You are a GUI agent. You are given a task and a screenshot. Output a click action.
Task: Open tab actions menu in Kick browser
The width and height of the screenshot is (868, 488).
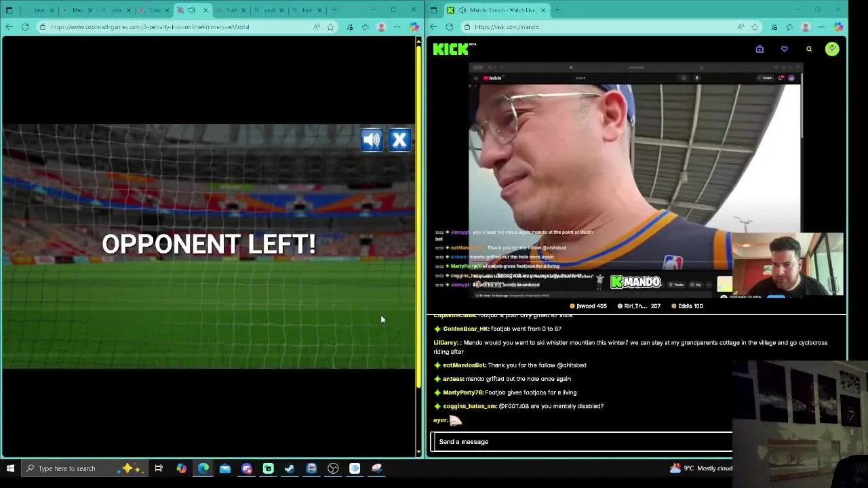(434, 10)
